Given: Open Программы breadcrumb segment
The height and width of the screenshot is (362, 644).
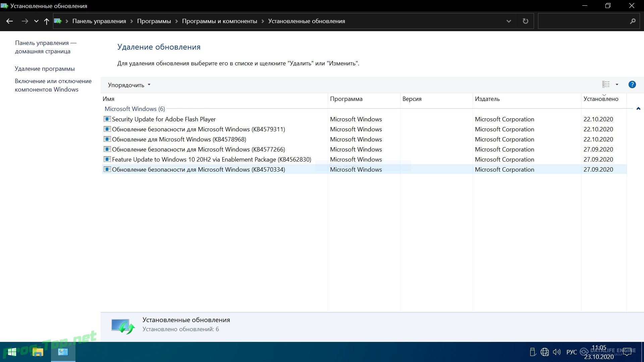Looking at the screenshot, I should click(154, 21).
